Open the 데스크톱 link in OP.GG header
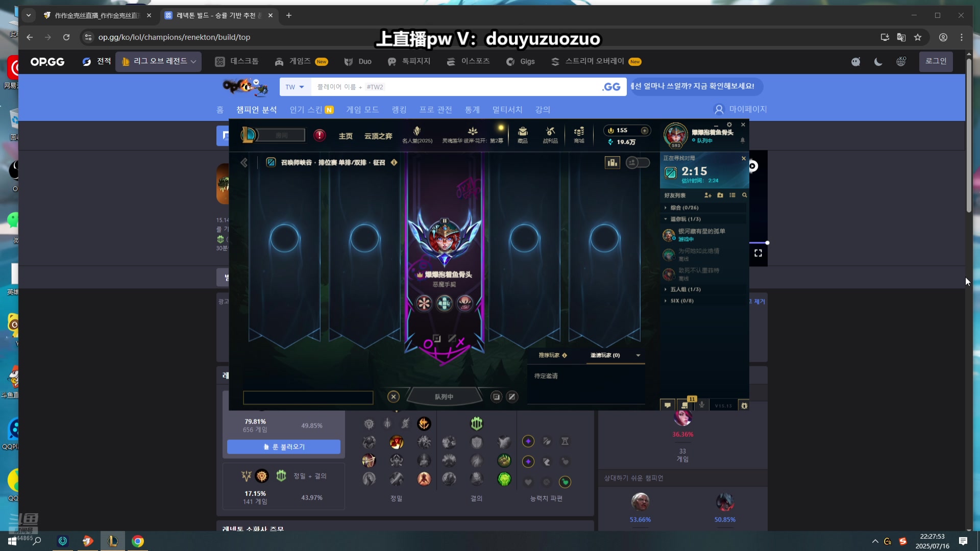The width and height of the screenshot is (980, 551). (x=237, y=61)
